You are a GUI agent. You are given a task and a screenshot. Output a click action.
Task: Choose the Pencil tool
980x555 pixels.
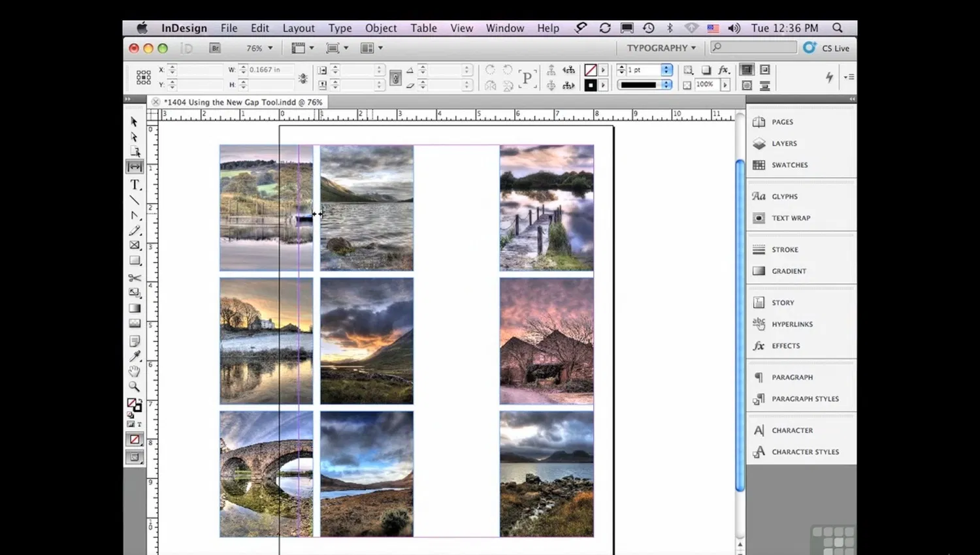pyautogui.click(x=135, y=230)
